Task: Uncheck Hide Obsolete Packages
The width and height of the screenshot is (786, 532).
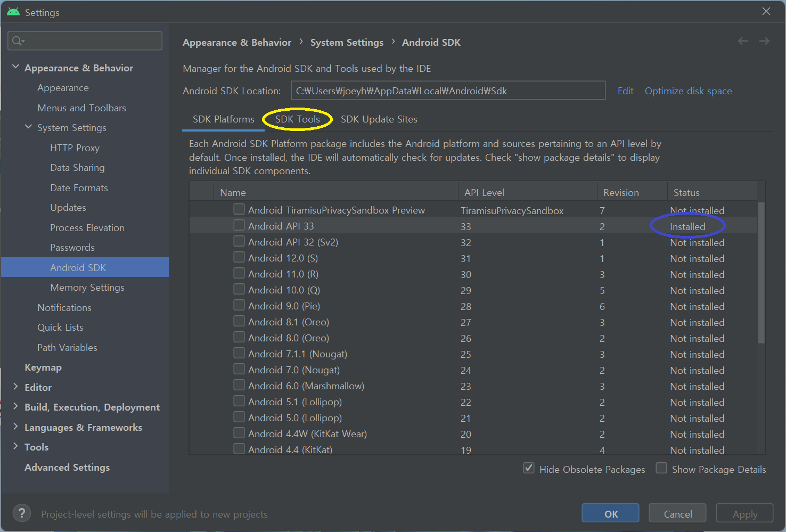Action: 529,468
